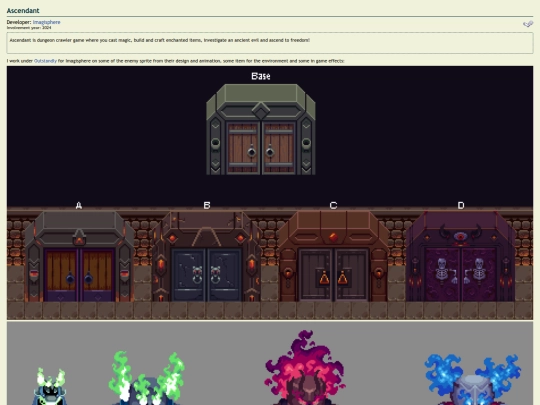The width and height of the screenshot is (540, 405).
Task: Open the Outstandly link
Action: pyautogui.click(x=45, y=61)
